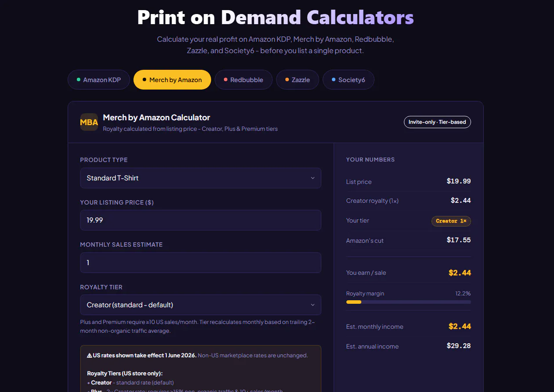Click the You earn / sale $2.44 value
The width and height of the screenshot is (554, 392).
[x=460, y=273]
